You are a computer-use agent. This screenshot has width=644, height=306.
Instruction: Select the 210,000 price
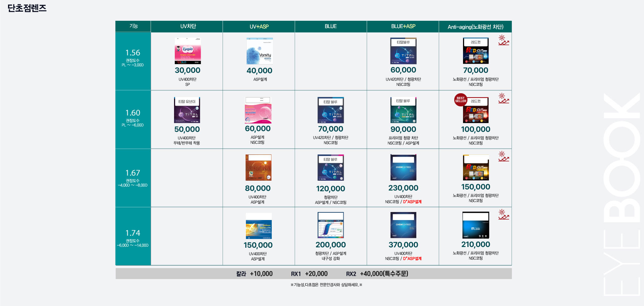tap(475, 244)
